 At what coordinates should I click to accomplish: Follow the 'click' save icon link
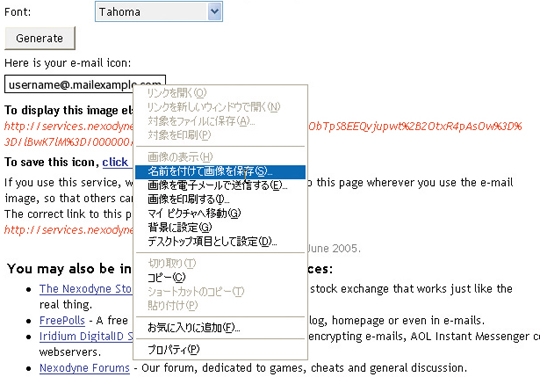click(x=115, y=162)
